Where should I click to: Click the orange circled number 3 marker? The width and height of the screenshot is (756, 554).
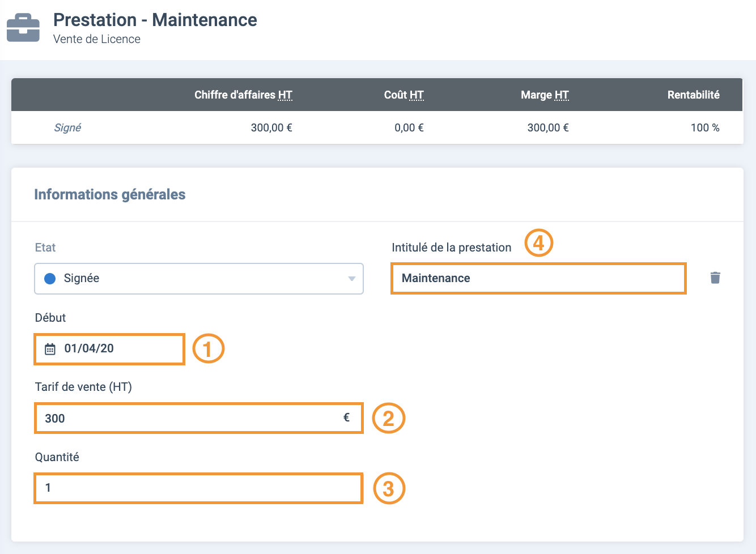(x=389, y=488)
